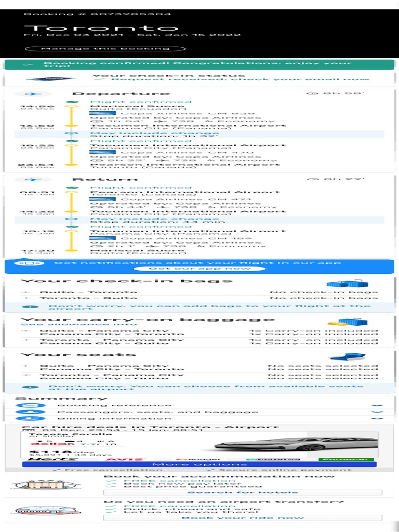The height and width of the screenshot is (532, 399).
Task: Click the Toyota Corolla car name
Action: point(71,434)
